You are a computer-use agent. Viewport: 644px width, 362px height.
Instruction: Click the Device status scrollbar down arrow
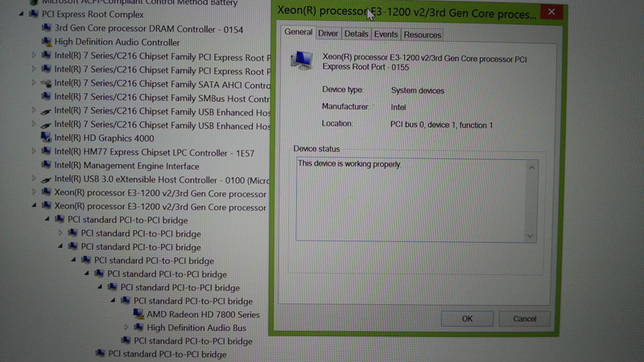coord(530,236)
